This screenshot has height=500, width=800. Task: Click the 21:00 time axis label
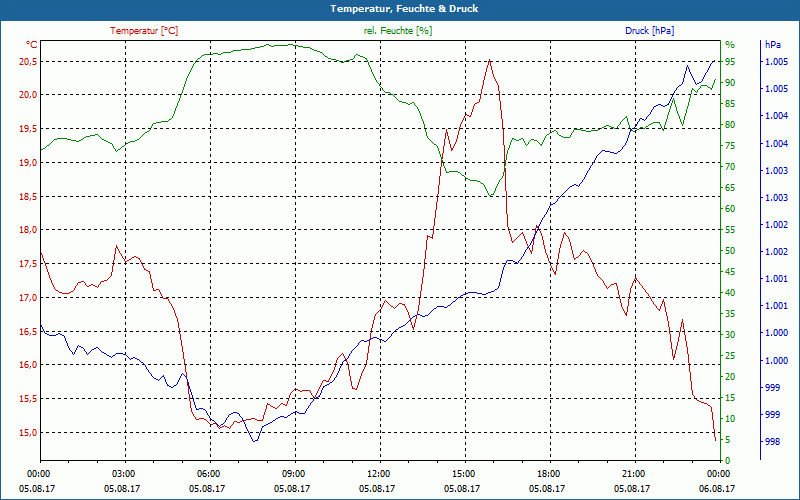pyautogui.click(x=633, y=474)
